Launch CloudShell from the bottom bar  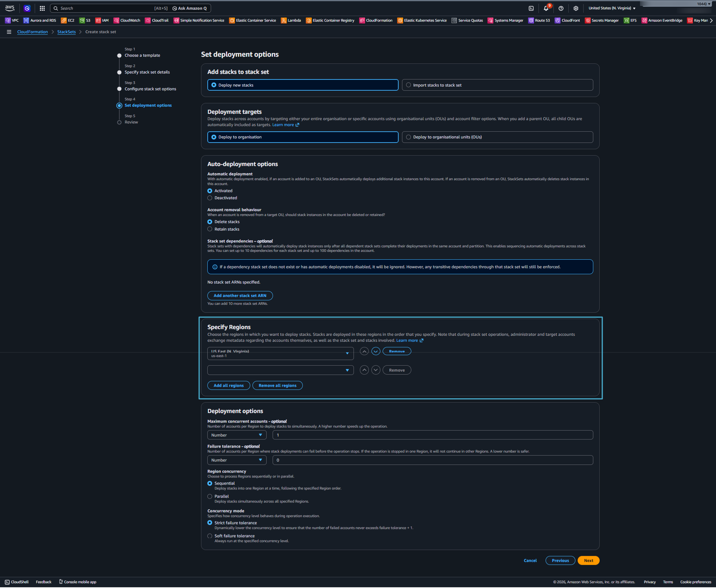(16, 582)
